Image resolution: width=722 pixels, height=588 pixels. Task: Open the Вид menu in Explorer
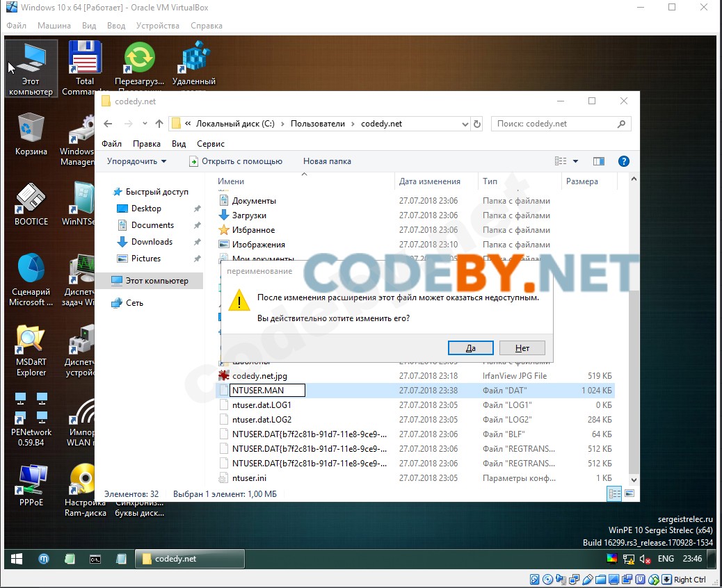pos(179,144)
